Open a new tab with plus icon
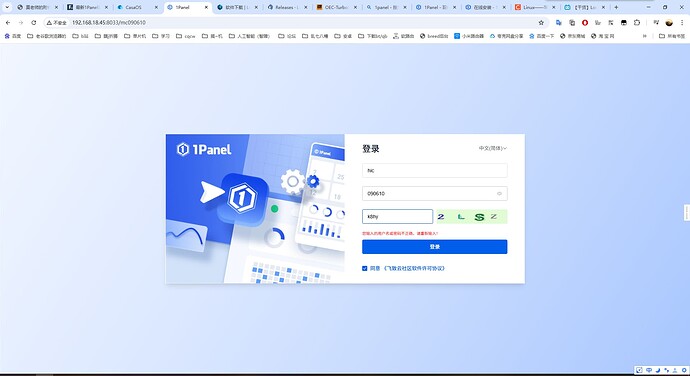 click(x=616, y=7)
